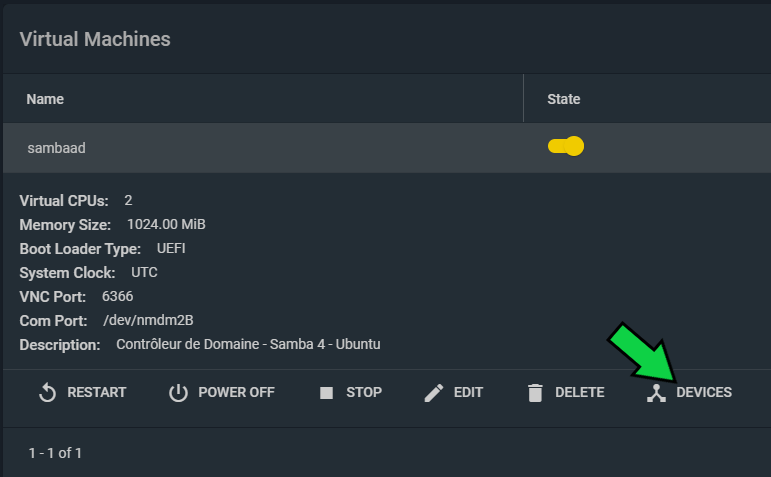The image size is (771, 477).
Task: Sort by the State column header
Action: pyautogui.click(x=563, y=99)
